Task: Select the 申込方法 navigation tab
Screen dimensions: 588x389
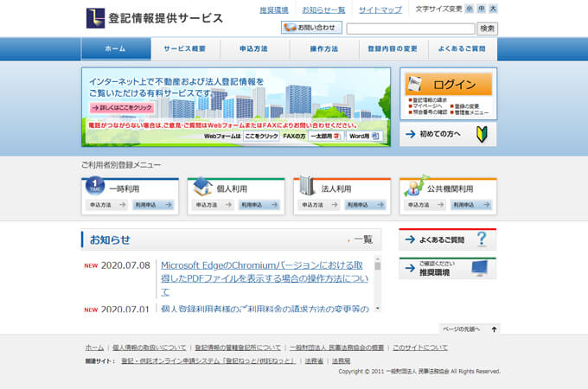Action: click(x=254, y=48)
